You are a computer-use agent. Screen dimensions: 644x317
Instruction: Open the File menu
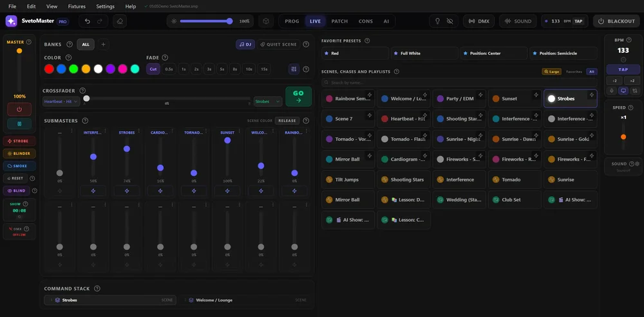click(12, 6)
